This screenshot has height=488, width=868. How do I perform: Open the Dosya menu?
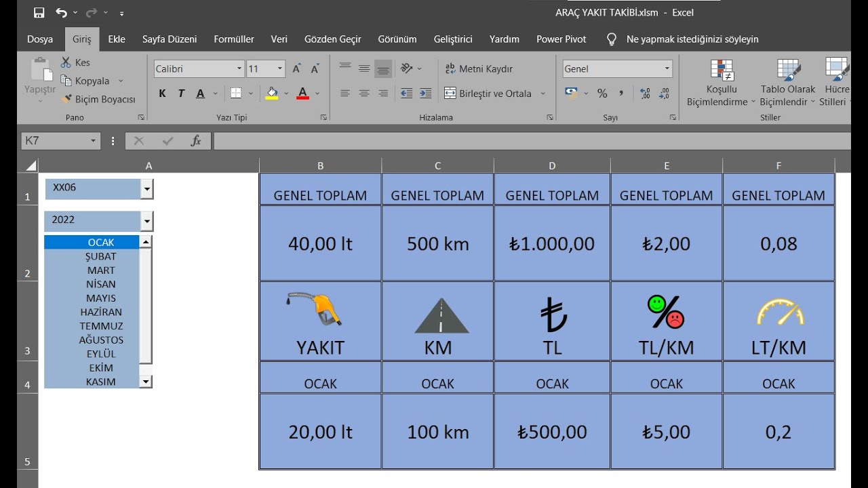click(40, 39)
